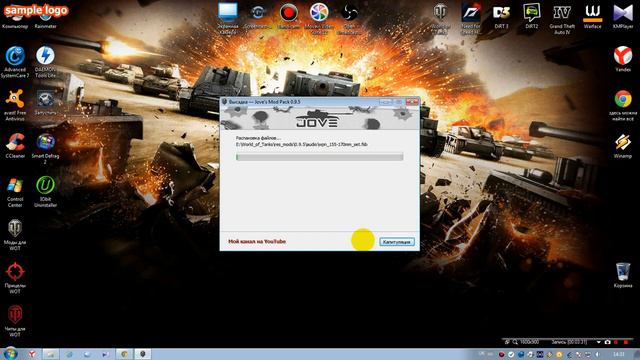The height and width of the screenshot is (360, 640).
Task: Click the volume speaker tray icon
Action: [x=598, y=354]
